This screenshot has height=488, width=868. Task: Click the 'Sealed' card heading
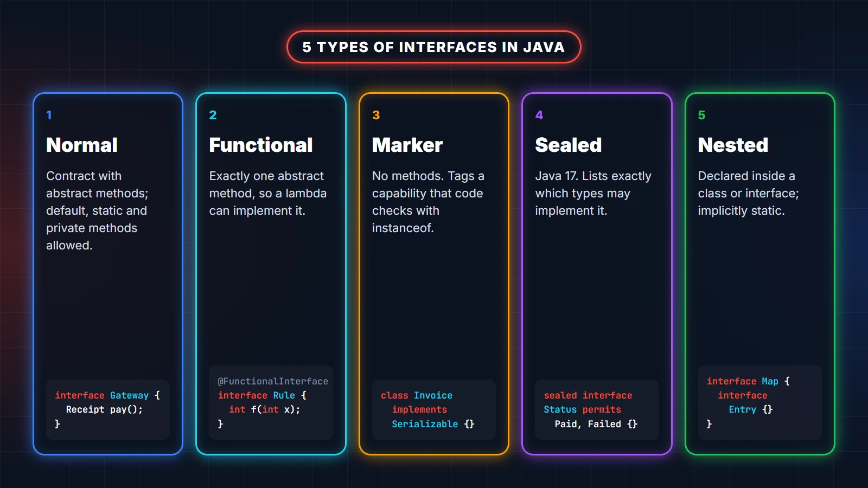pyautogui.click(x=569, y=145)
